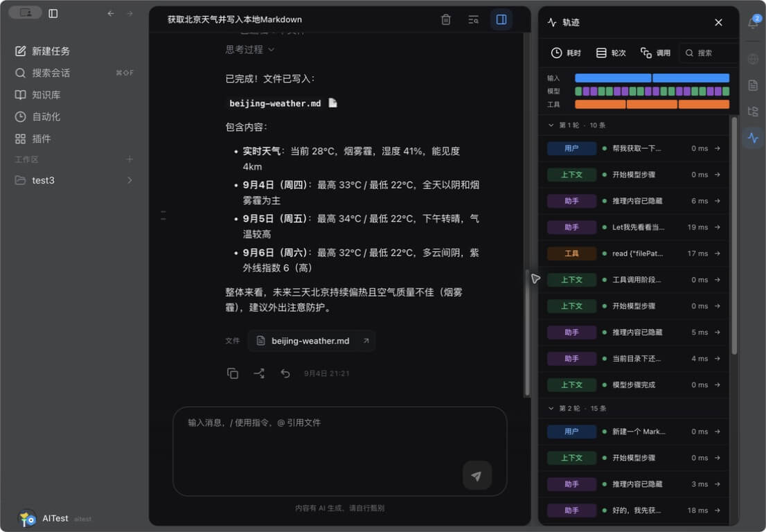Open notifications bell with badge 2

coord(754,22)
